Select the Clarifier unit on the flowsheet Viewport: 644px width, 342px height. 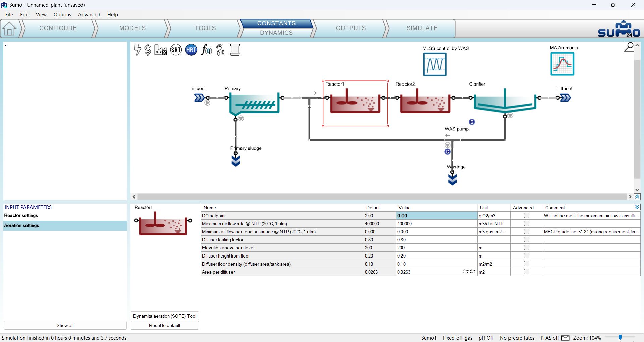(505, 100)
